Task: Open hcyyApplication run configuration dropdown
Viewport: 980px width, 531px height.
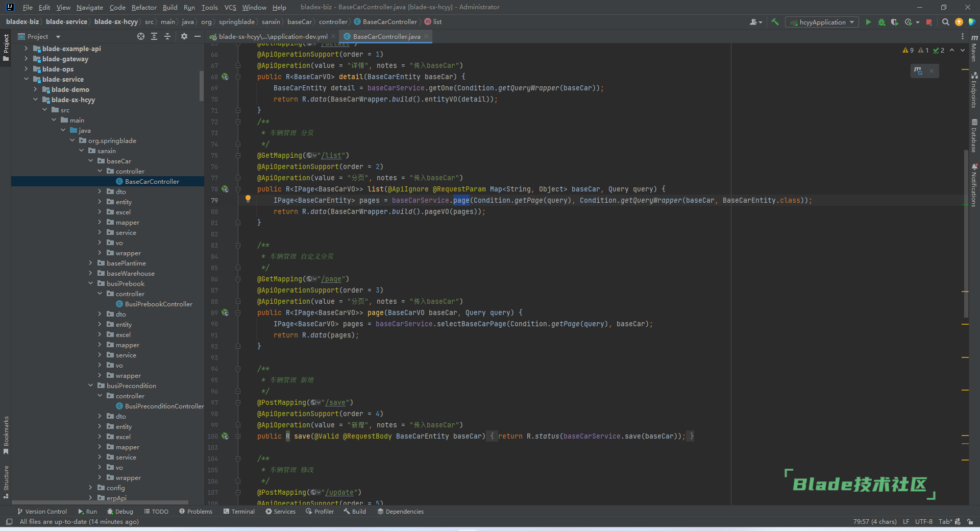Action: click(822, 22)
